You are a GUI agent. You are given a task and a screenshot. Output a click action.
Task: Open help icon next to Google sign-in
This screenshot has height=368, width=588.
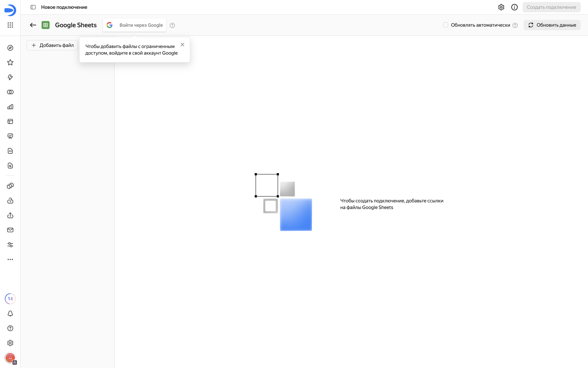point(172,25)
